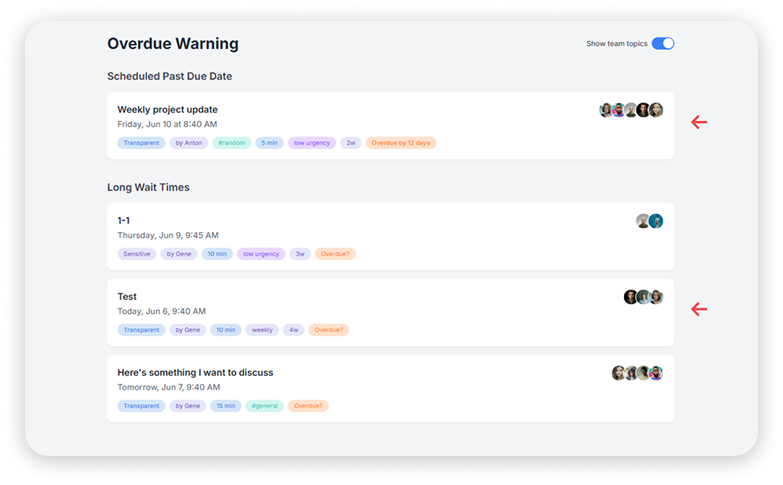Viewport: 783px width, 485px height.
Task: Open the 1-1 topic card title
Action: (124, 221)
